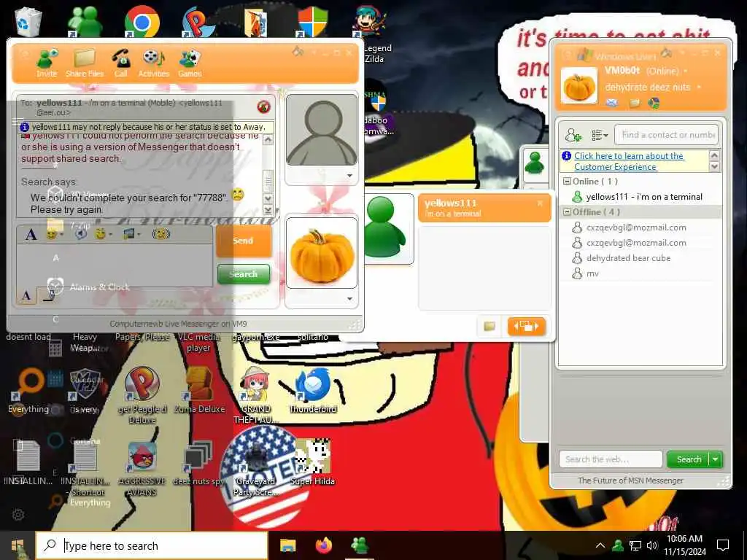Open AGGRESSIVE AVIANS desktop icon

pyautogui.click(x=142, y=469)
